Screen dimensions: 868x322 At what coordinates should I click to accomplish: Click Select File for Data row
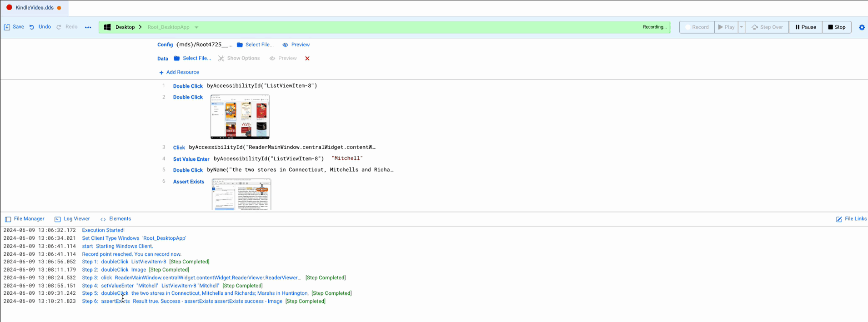tap(192, 59)
